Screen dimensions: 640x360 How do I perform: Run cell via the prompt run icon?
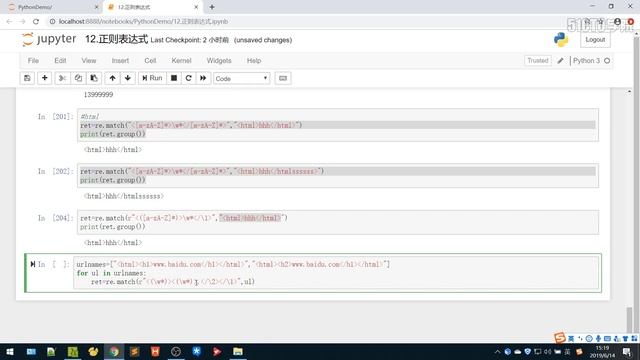coord(33,264)
